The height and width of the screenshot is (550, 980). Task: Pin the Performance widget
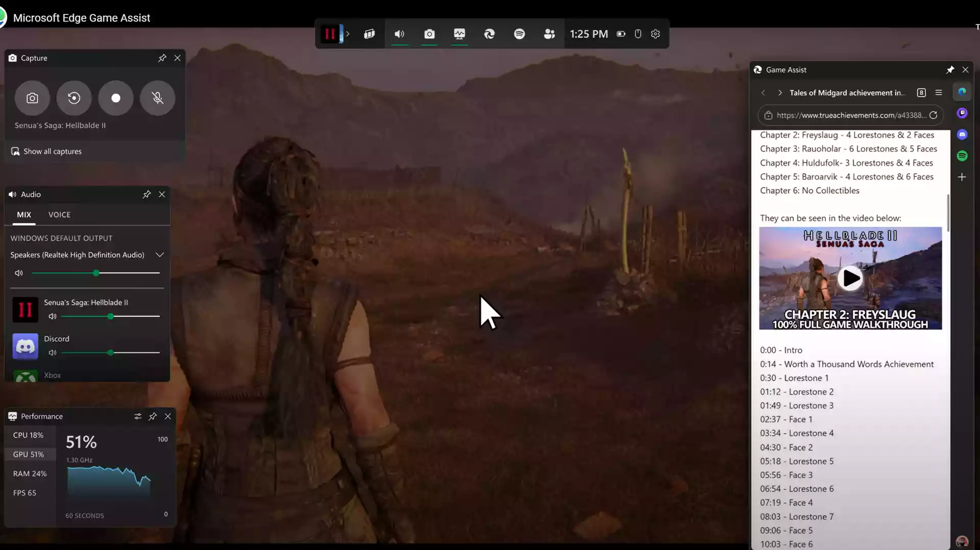coord(153,416)
